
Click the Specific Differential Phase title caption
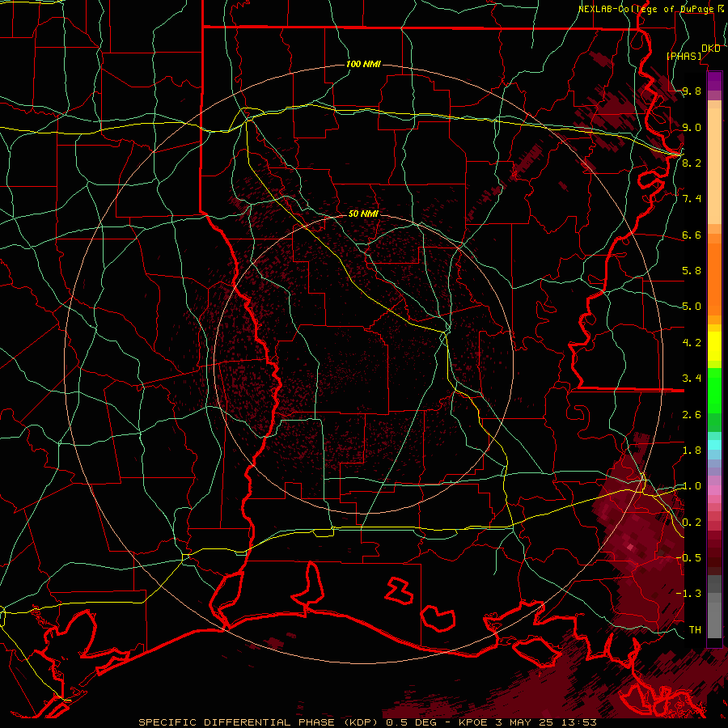coord(368,722)
